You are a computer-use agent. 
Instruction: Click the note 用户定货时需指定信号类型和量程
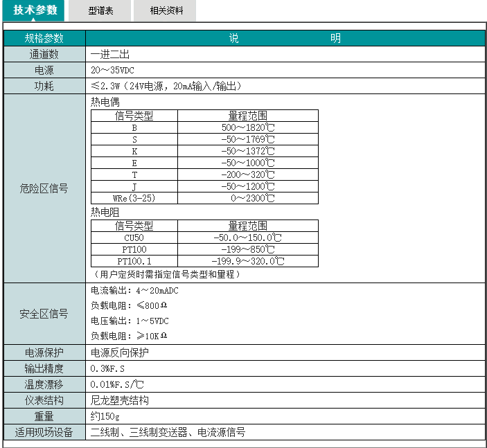coord(167,274)
